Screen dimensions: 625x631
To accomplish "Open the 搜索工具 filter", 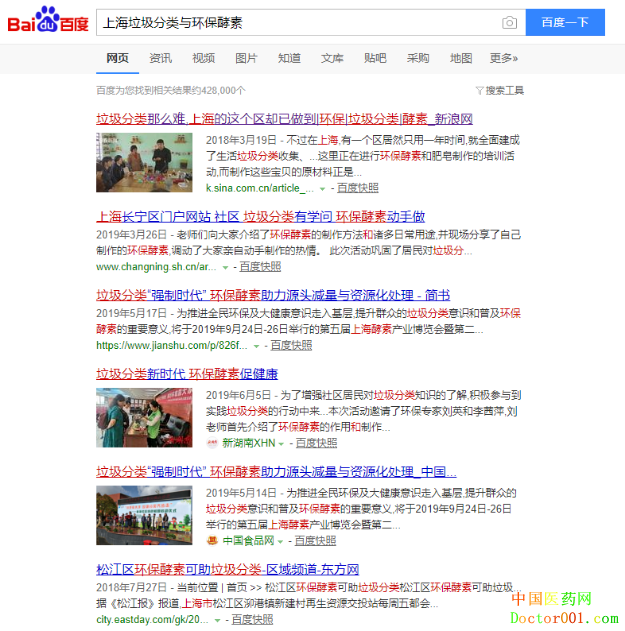I will tap(499, 90).
